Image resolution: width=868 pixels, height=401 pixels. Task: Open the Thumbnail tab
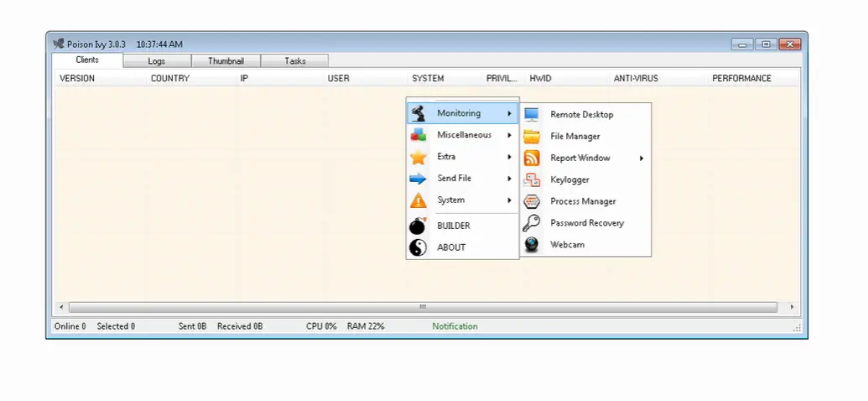(x=226, y=61)
